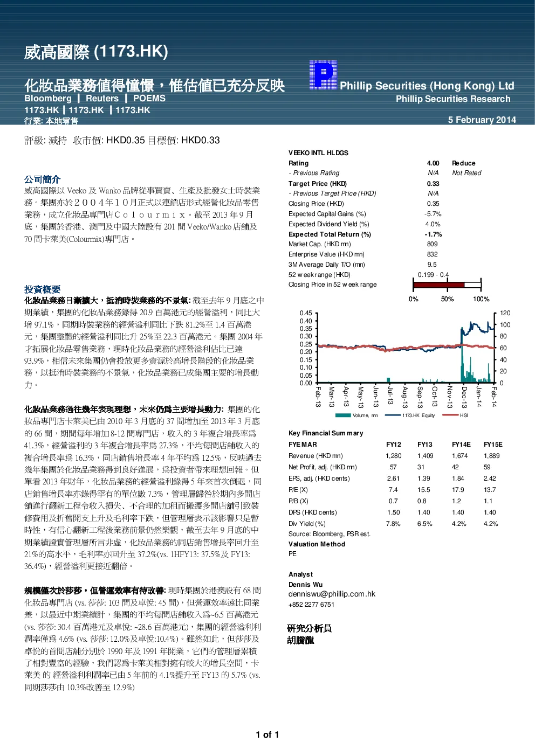This screenshot has height=756, width=535.
Task: Click the analyst name 胡騰龍
Action: pos(300,640)
